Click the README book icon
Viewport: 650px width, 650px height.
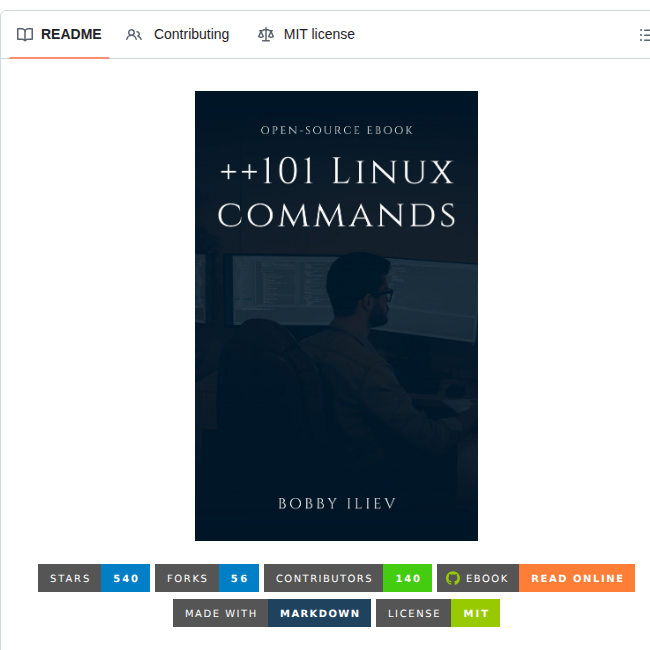(25, 34)
